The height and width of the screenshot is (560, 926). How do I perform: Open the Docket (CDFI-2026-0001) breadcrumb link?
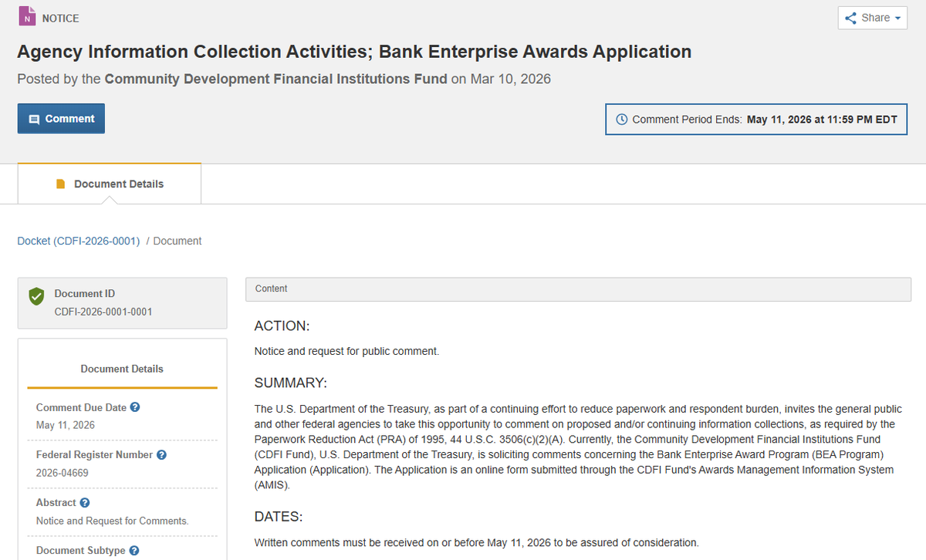point(79,241)
